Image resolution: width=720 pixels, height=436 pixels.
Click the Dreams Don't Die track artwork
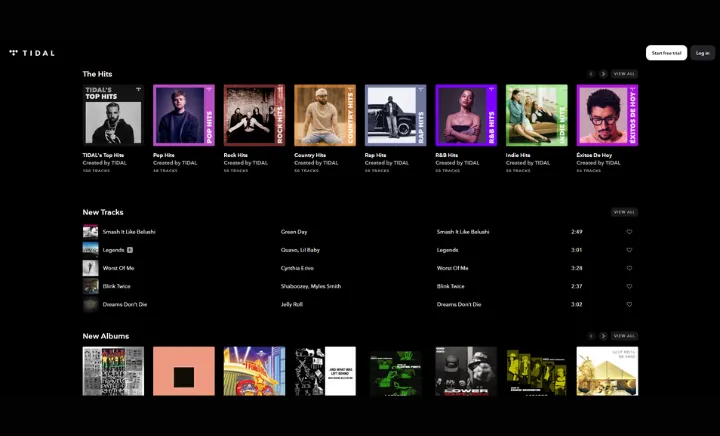click(90, 304)
